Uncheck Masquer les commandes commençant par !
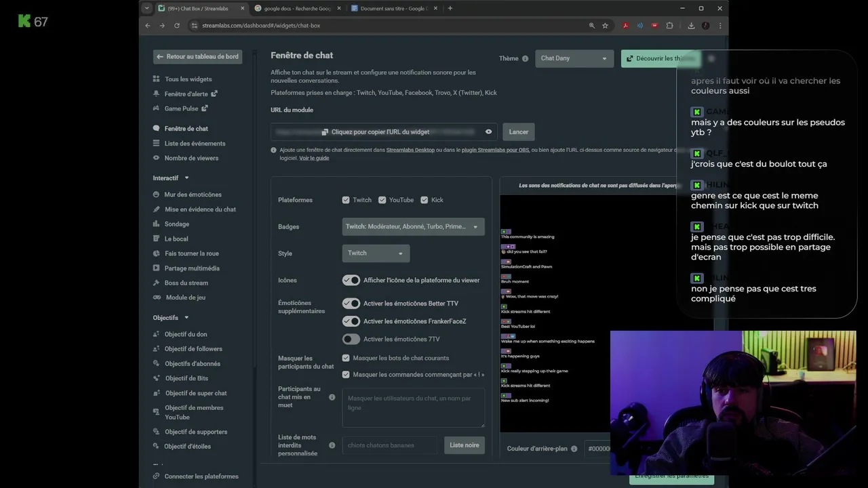Screen dimensions: 868x488 click(346, 374)
